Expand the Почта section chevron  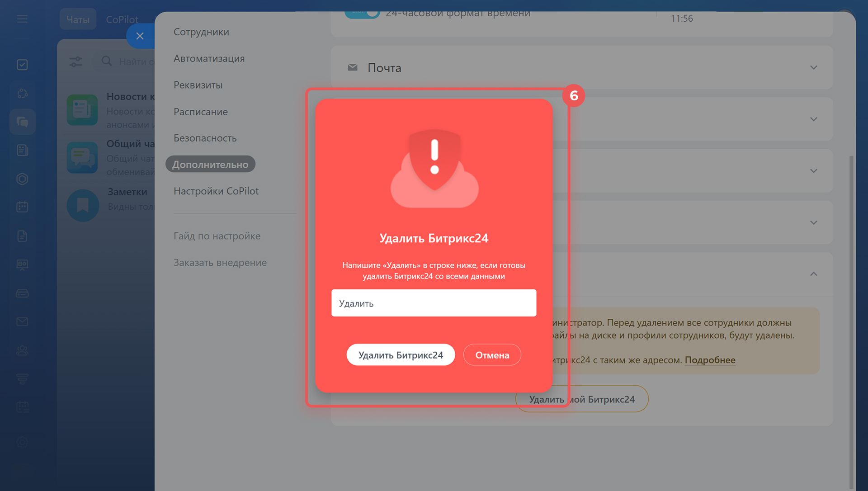point(814,67)
